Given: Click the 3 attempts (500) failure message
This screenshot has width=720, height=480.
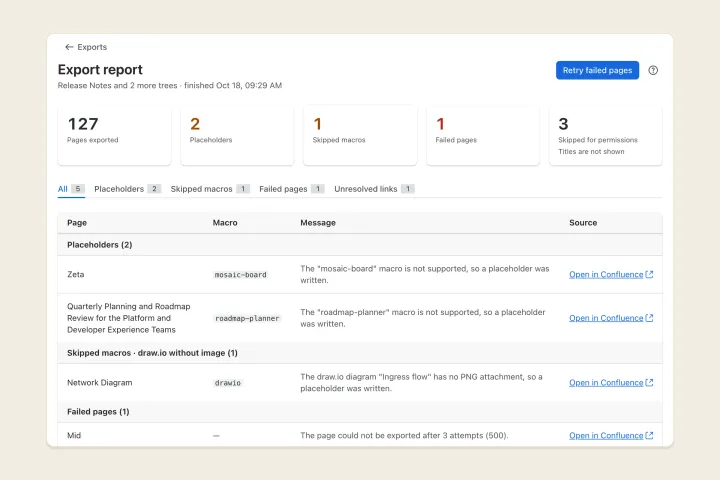Looking at the screenshot, I should [404, 435].
